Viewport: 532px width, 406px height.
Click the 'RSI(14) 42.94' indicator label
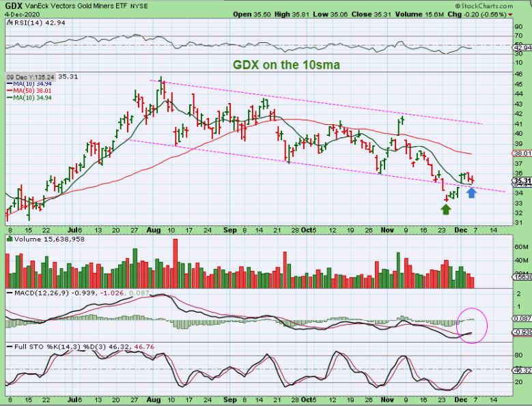tap(39, 23)
